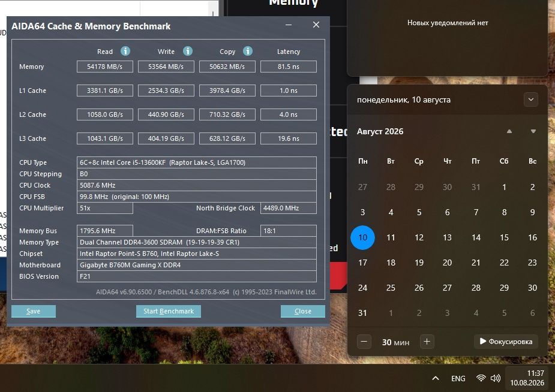Click the Read info icon
This screenshot has width=555, height=392.
(x=125, y=52)
